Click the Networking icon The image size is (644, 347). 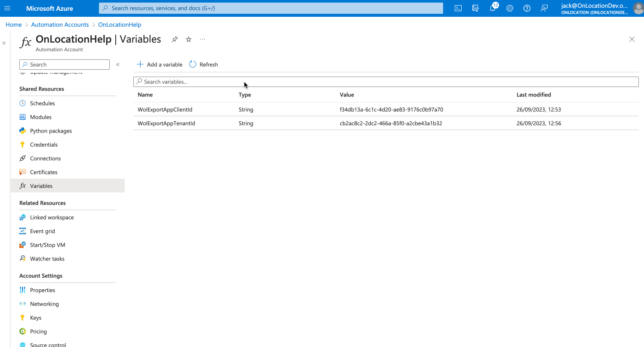pyautogui.click(x=23, y=304)
